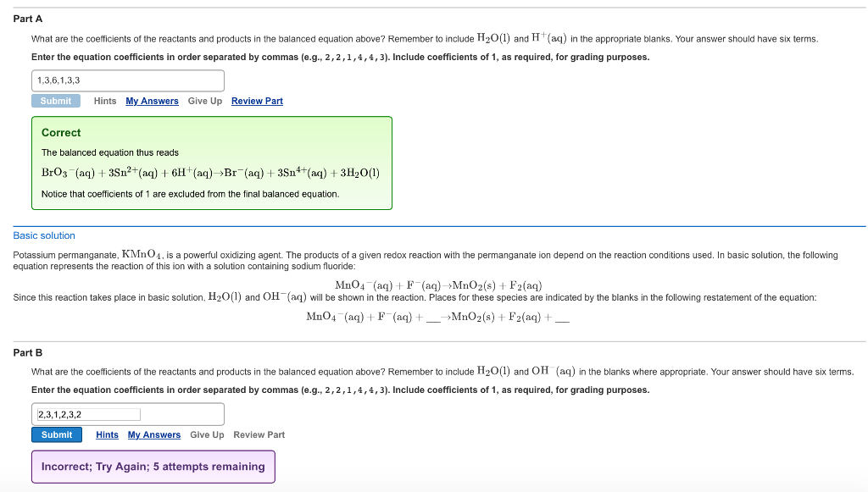Click My Answers below the Part B answer box
This screenshot has width=868, height=492.
click(153, 434)
